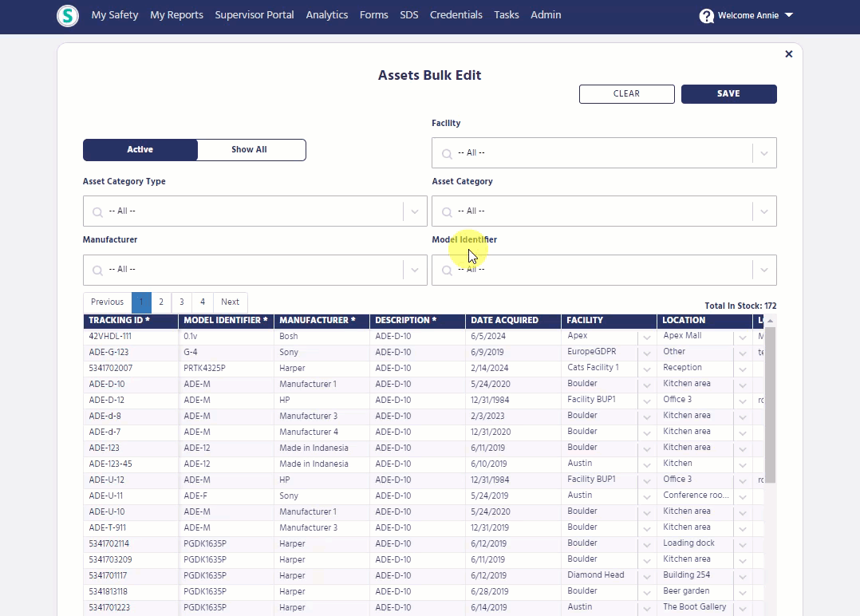
Task: Go to page 2 of results
Action: point(161,302)
